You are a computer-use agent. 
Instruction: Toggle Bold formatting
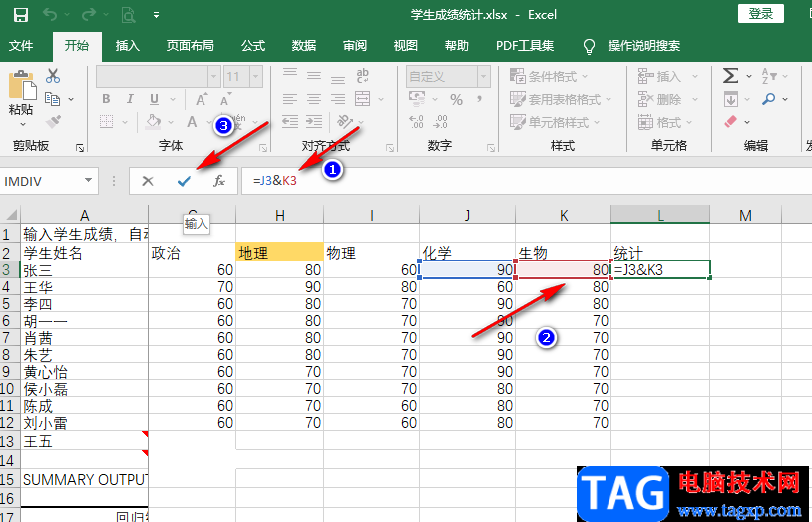click(x=106, y=99)
